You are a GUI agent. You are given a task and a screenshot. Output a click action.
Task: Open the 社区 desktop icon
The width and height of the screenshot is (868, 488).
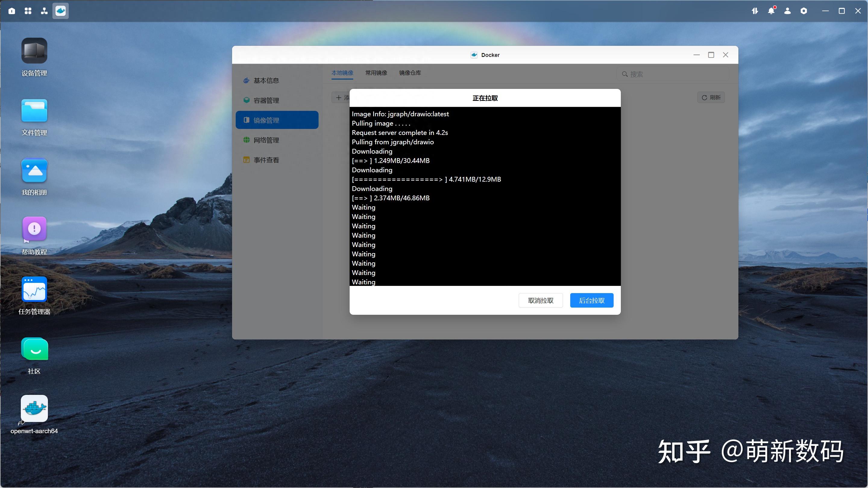pyautogui.click(x=34, y=349)
